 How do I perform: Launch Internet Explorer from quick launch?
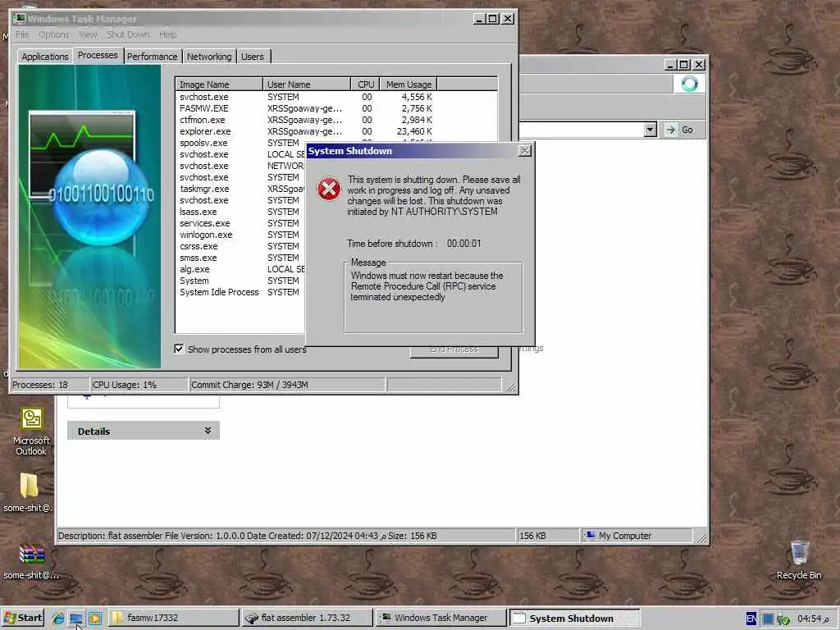(58, 619)
